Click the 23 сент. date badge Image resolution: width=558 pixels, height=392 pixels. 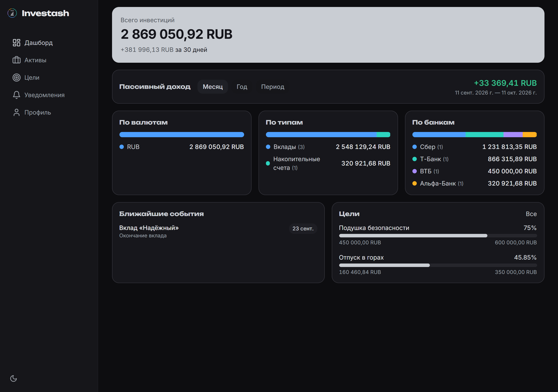(303, 228)
